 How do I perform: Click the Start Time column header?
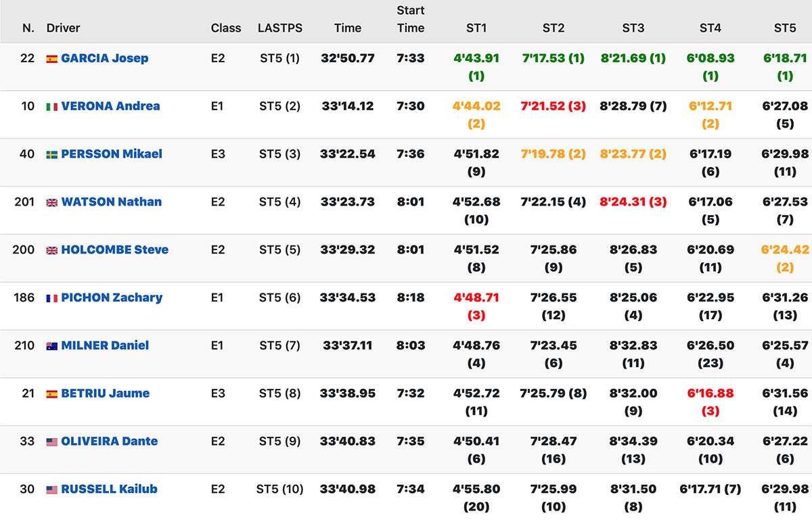click(411, 20)
